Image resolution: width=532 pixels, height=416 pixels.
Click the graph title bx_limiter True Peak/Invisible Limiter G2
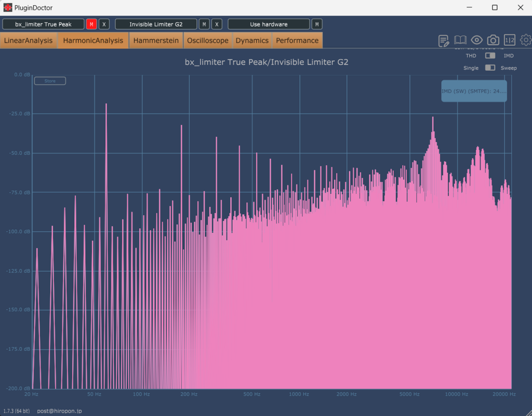(x=267, y=62)
